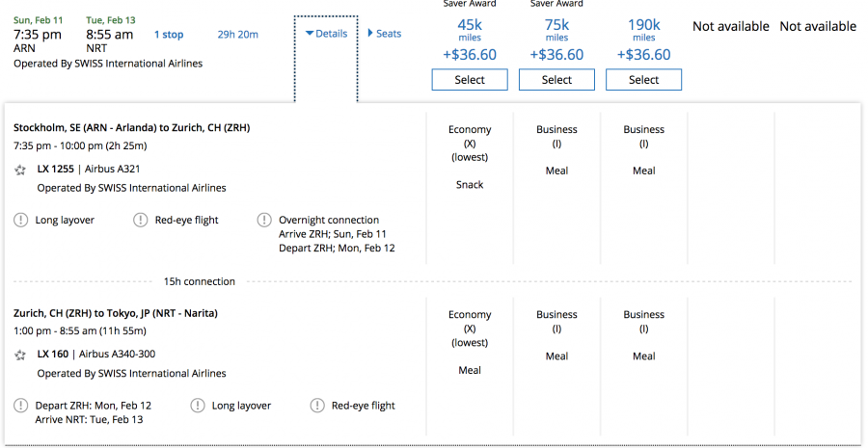Expand the Seats section

click(x=384, y=34)
